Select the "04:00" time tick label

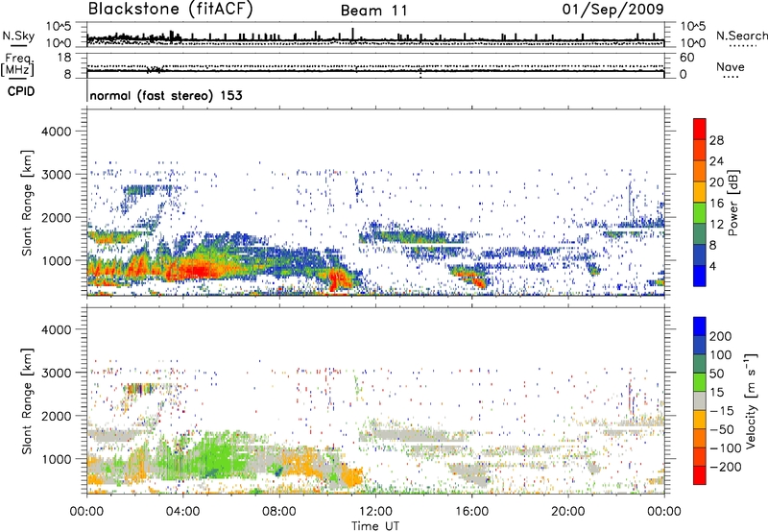tap(182, 512)
